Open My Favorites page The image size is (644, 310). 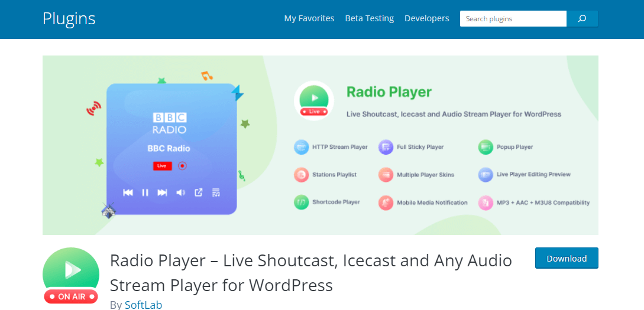coord(309,18)
